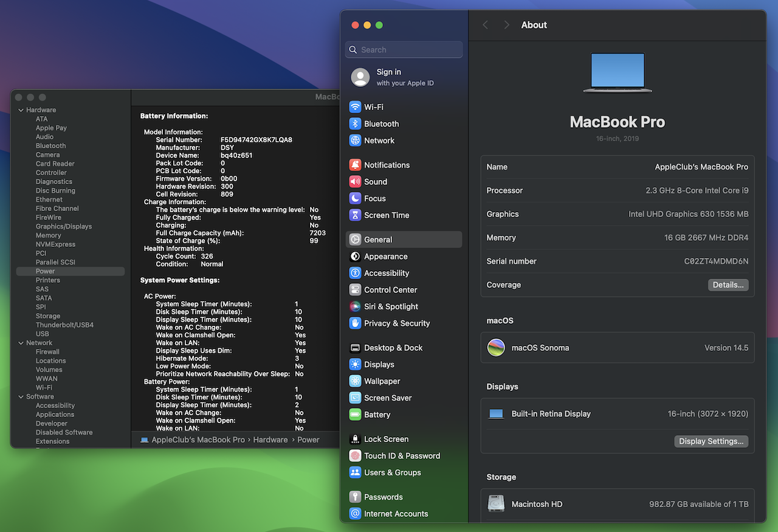
Task: Select NVMExpress in System Information sidebar
Action: point(55,244)
